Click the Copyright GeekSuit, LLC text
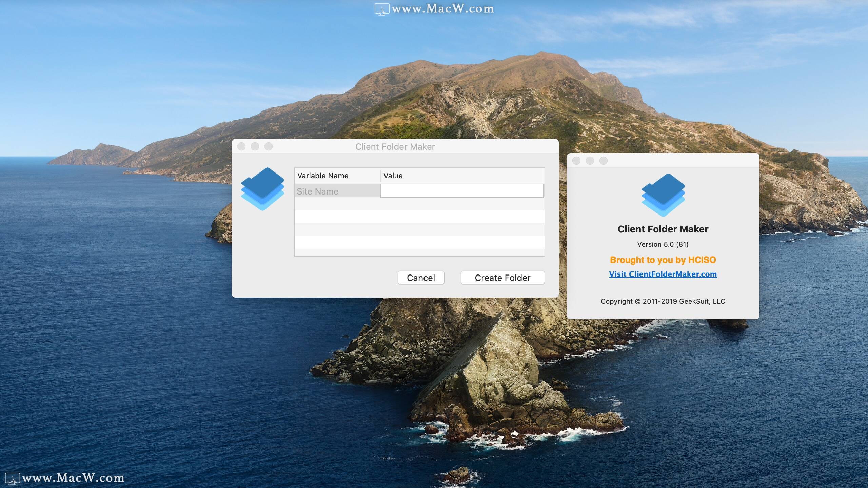This screenshot has width=868, height=488. [663, 301]
